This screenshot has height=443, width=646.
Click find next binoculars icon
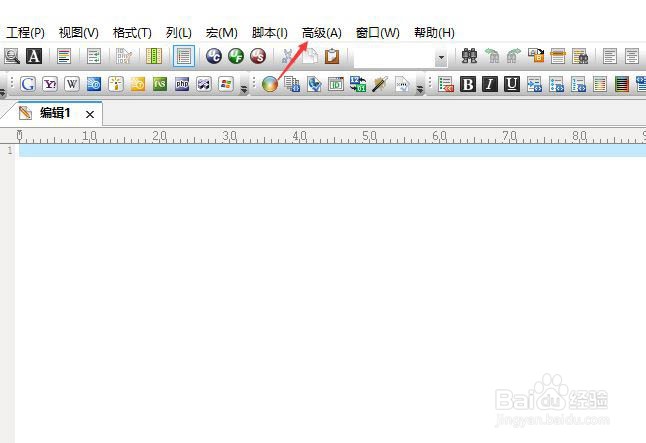click(x=513, y=56)
